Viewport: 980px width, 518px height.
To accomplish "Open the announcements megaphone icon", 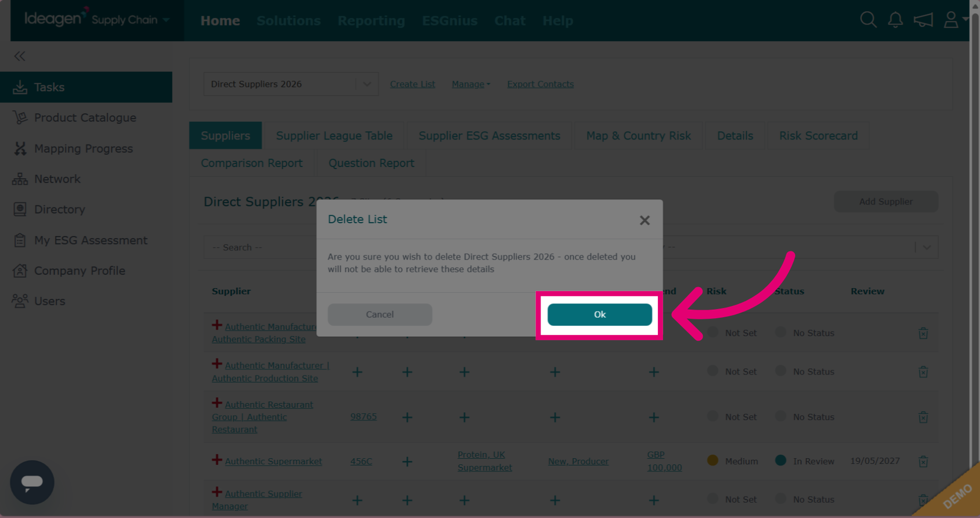I will 923,20.
